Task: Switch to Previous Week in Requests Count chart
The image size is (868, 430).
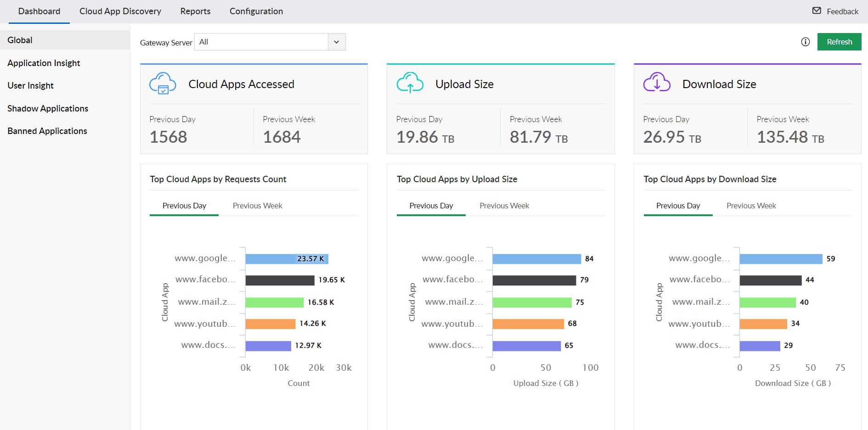Action: [x=257, y=206]
